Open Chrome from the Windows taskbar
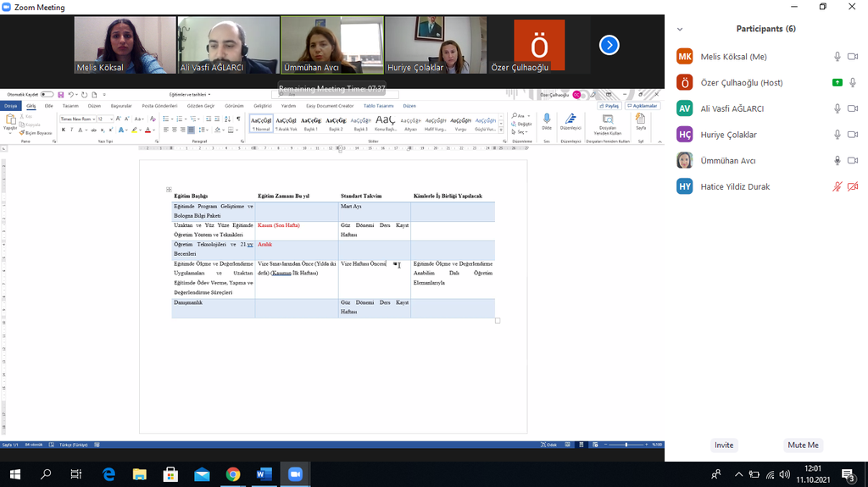Image resolution: width=868 pixels, height=487 pixels. click(x=232, y=474)
